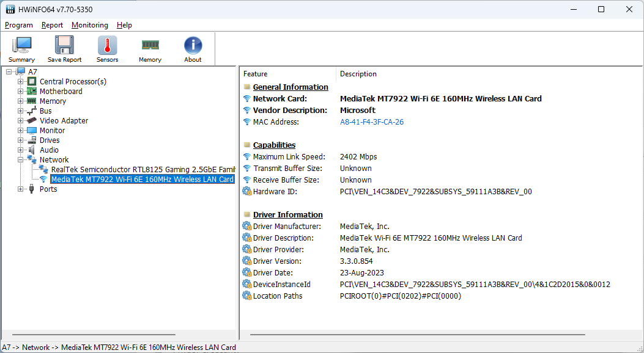Expand the Bus node

click(x=20, y=111)
